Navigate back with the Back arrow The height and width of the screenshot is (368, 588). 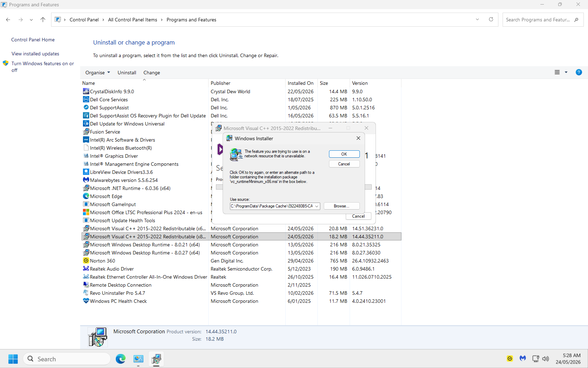[x=8, y=20]
